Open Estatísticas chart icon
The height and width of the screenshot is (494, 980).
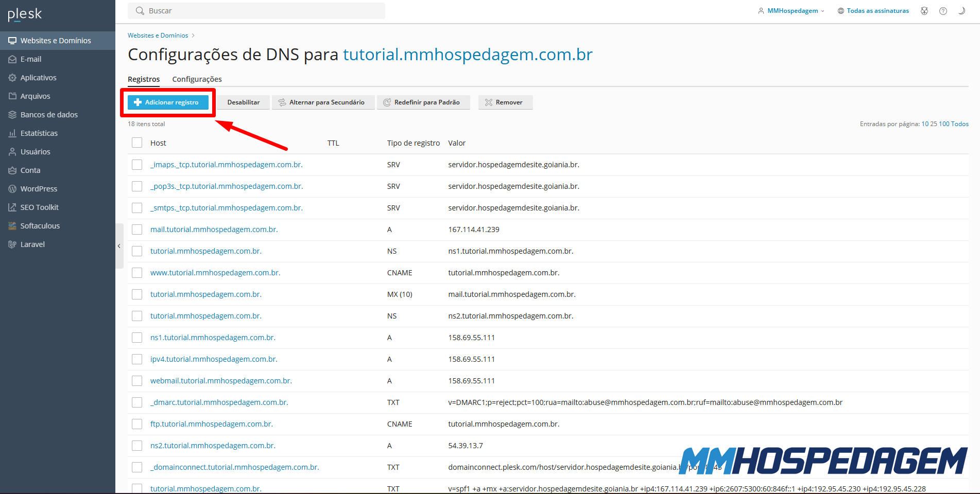pos(12,133)
